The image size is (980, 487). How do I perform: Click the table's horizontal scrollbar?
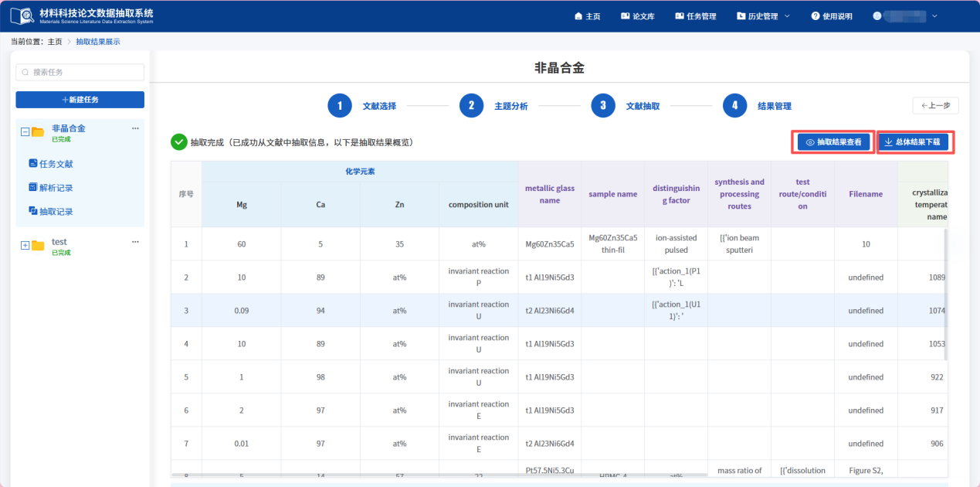point(440,475)
